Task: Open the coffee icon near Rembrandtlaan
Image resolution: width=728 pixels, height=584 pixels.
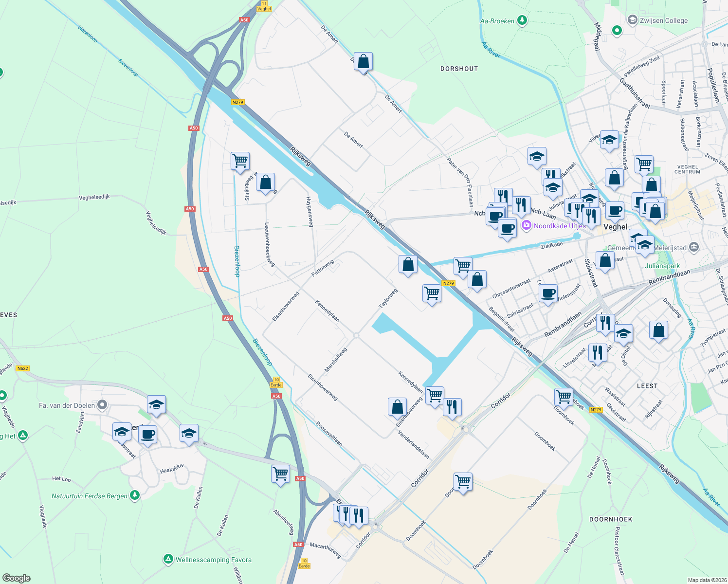Action: [548, 293]
